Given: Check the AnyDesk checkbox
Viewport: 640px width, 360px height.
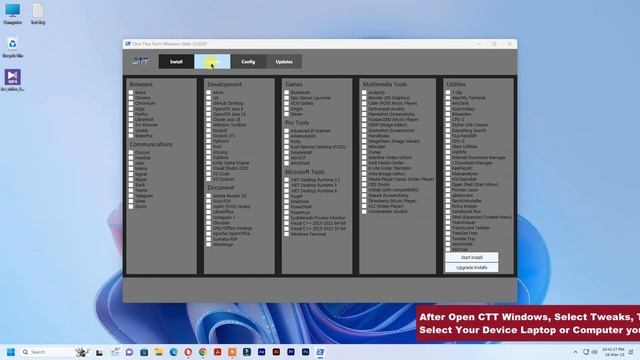Looking at the screenshot, I should tap(448, 103).
